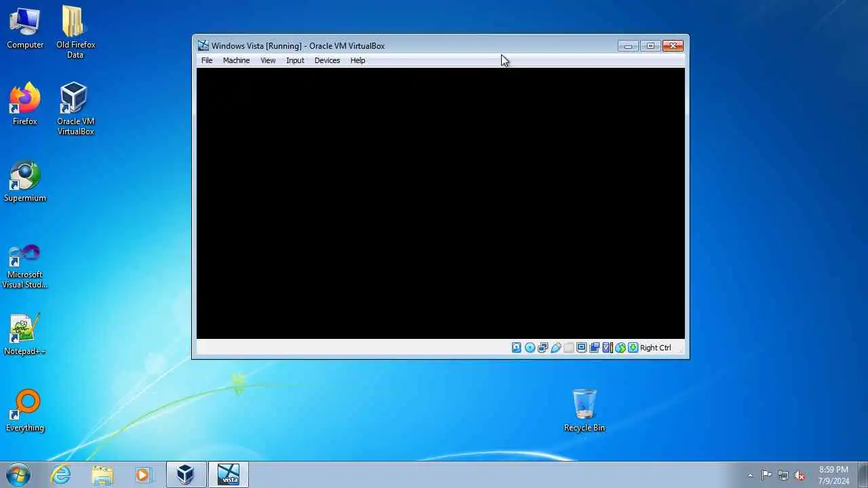Launch Internet Explorer from the taskbar

coord(60,474)
